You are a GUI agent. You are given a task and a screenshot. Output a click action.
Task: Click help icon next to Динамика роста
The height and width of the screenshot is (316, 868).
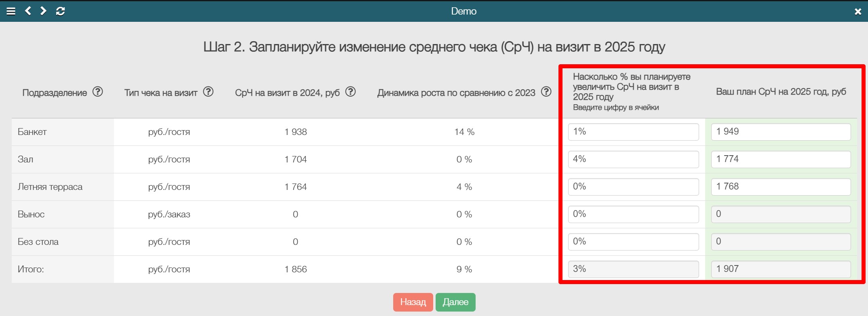tap(546, 92)
